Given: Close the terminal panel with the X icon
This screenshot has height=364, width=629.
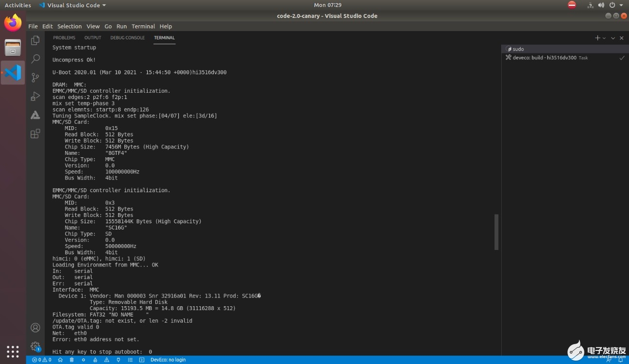Looking at the screenshot, I should [x=621, y=38].
